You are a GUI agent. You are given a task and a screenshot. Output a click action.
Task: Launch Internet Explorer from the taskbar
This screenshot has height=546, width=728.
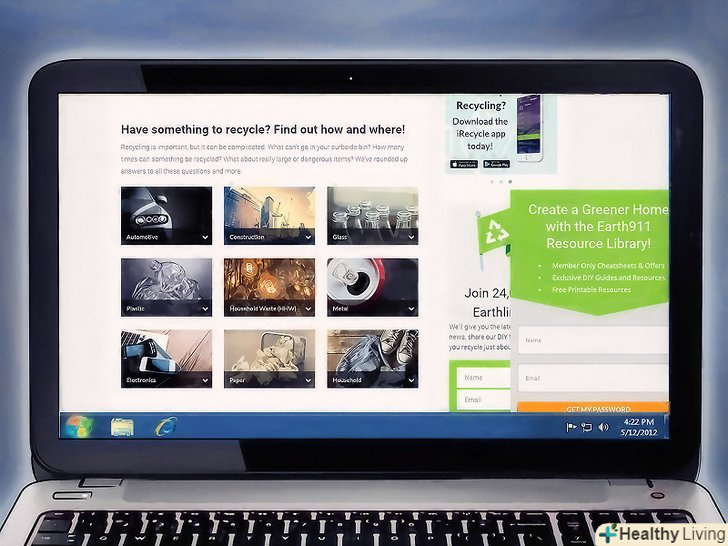(166, 426)
